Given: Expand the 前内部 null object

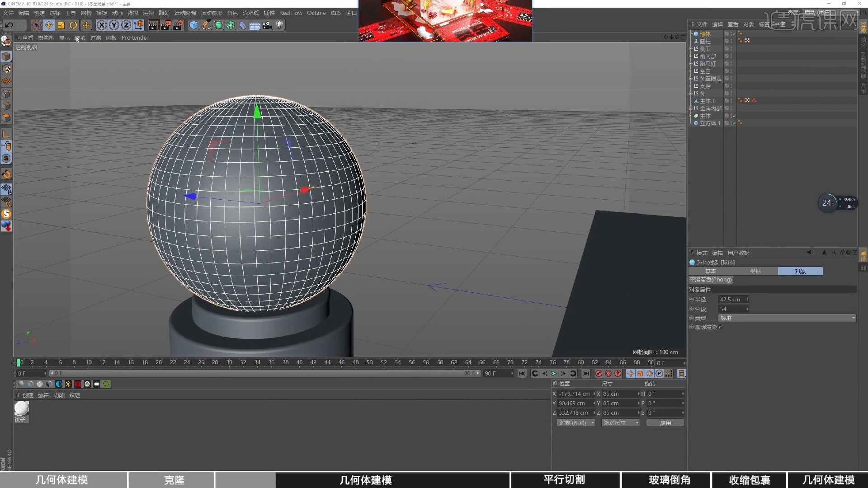Looking at the screenshot, I should [690, 56].
